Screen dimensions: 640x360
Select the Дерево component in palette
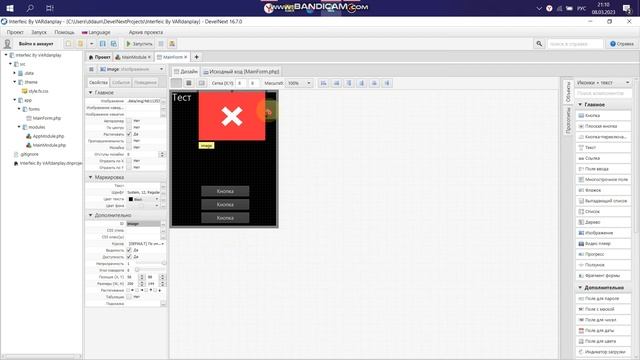click(603, 222)
